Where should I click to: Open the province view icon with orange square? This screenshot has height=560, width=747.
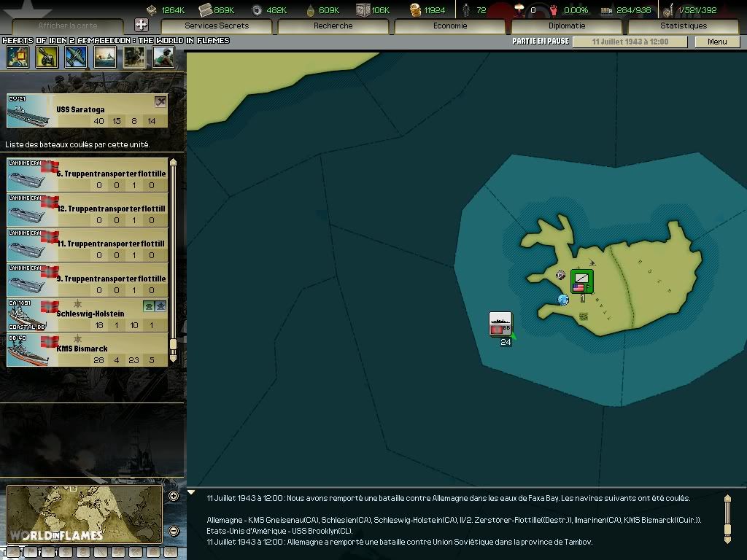[x=18, y=57]
